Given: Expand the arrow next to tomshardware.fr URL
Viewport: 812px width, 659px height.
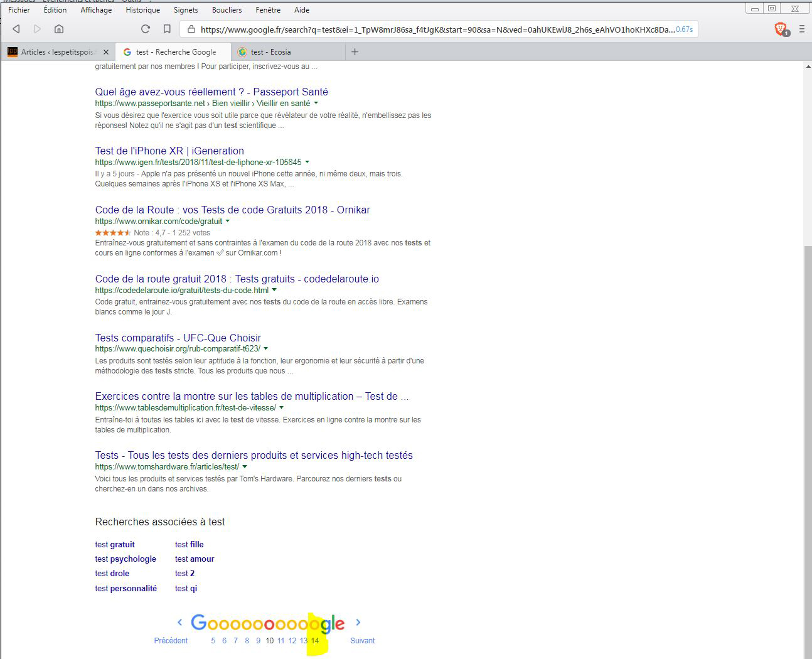Looking at the screenshot, I should point(244,466).
